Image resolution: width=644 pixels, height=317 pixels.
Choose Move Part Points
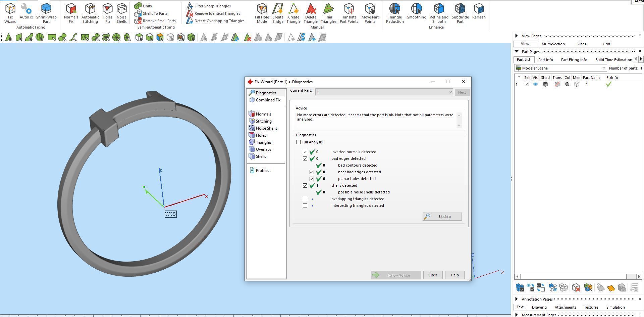point(370,13)
